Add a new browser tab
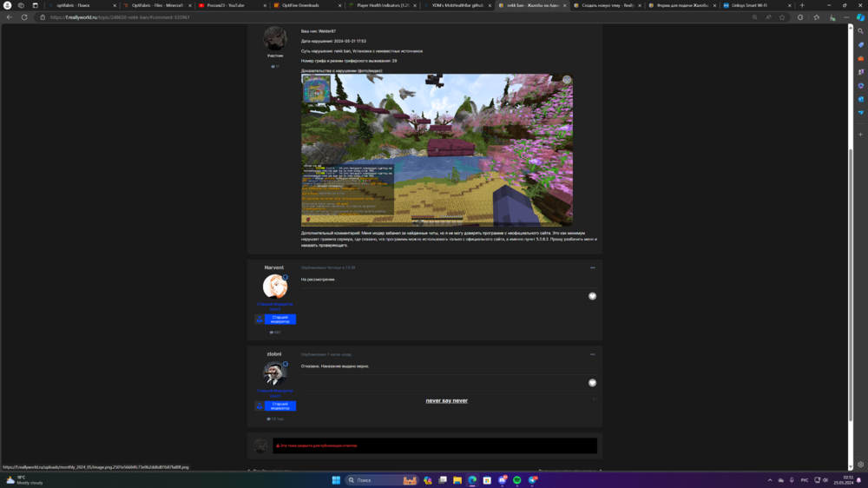Image resolution: width=868 pixels, height=488 pixels. pyautogui.click(x=802, y=5)
